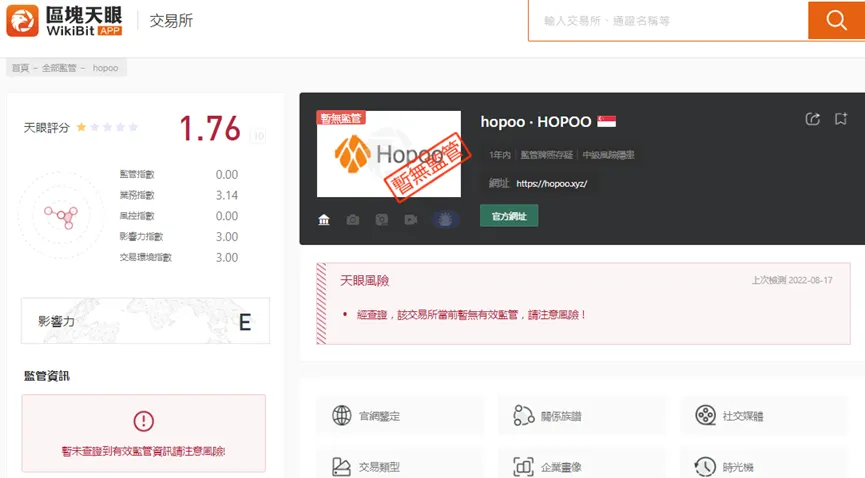Click the 3.14 業務指數 value
The image size is (865, 478).
227,195
